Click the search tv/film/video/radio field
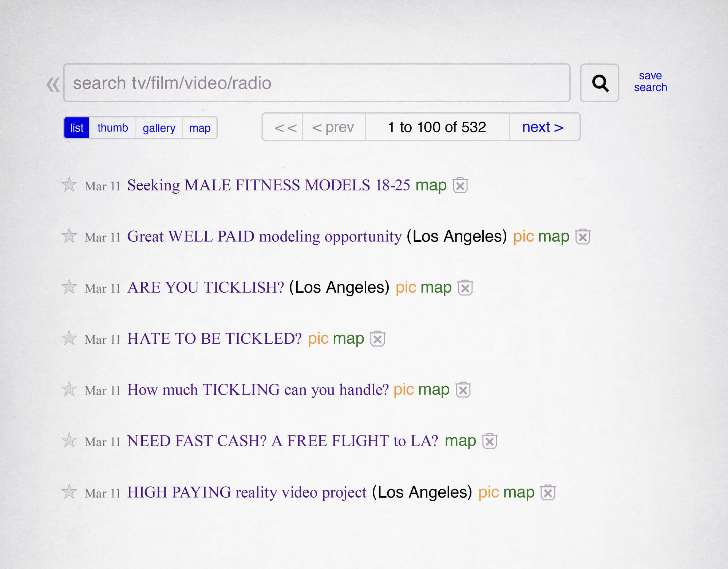728x569 pixels. (317, 83)
